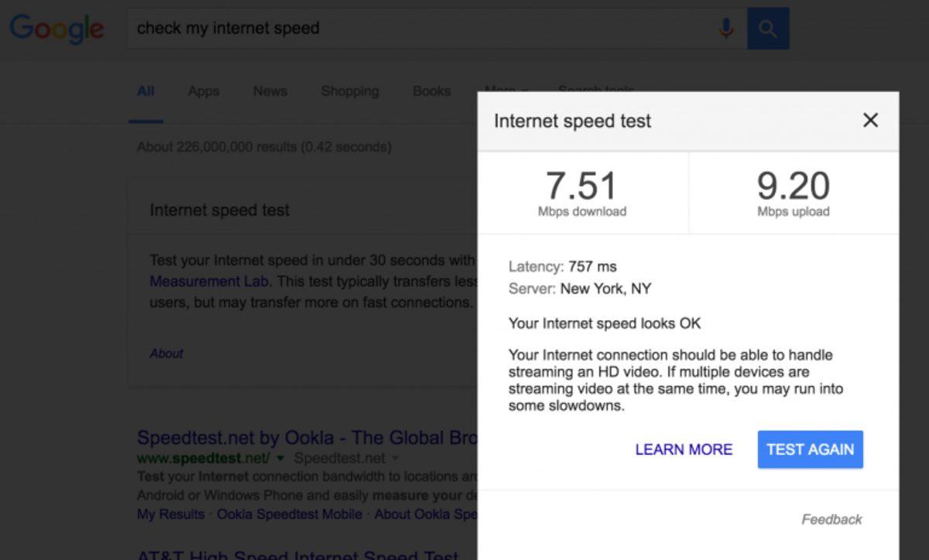
Task: Click inside the search input field
Action: 387,28
